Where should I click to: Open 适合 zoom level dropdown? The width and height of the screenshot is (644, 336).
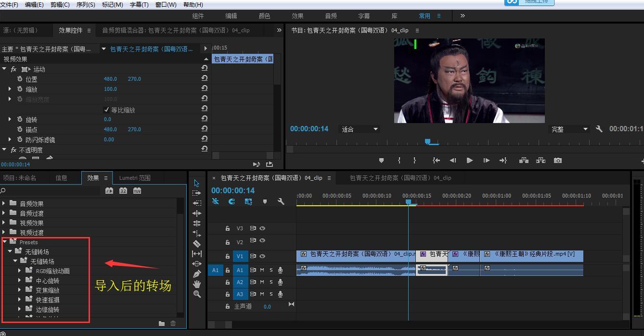(360, 129)
